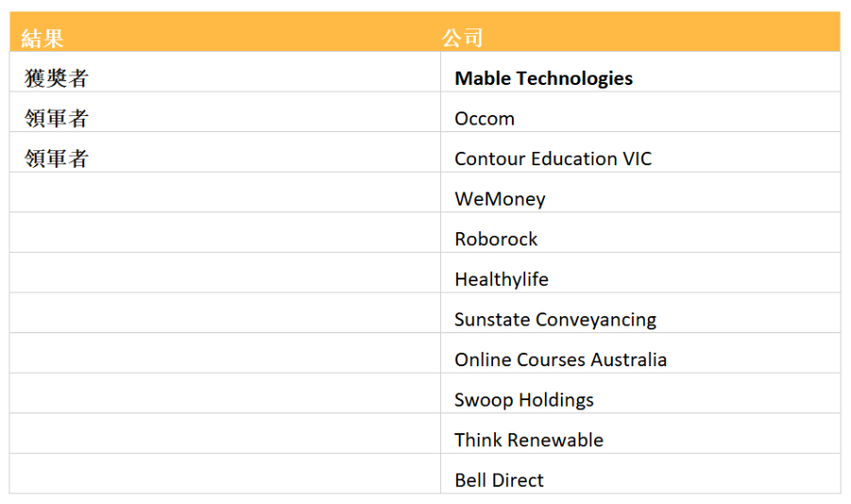Click the Online Courses Australia cell
Viewport: 851px width, 504px height.
pos(560,360)
